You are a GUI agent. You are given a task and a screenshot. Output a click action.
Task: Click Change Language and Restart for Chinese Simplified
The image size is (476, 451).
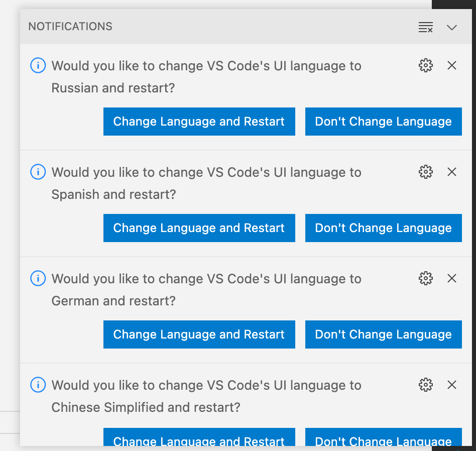[x=199, y=437]
